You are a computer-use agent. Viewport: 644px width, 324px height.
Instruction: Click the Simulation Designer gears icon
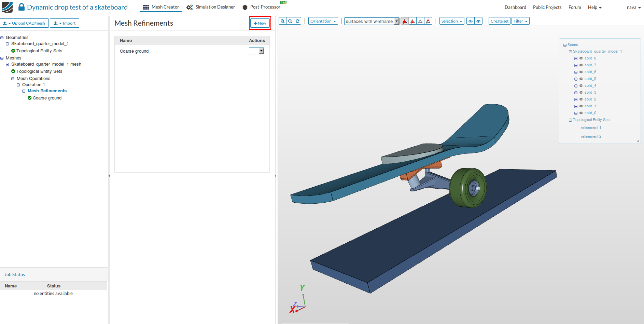tap(190, 7)
